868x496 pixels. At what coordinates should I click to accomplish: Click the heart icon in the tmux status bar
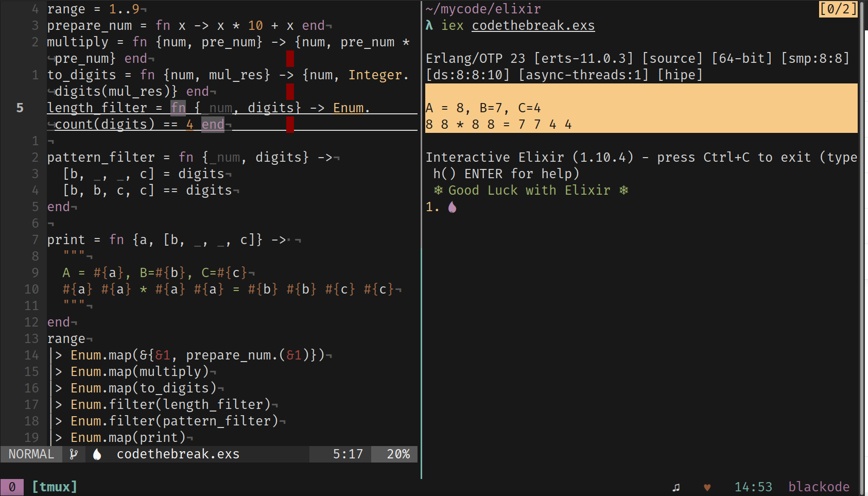(707, 486)
